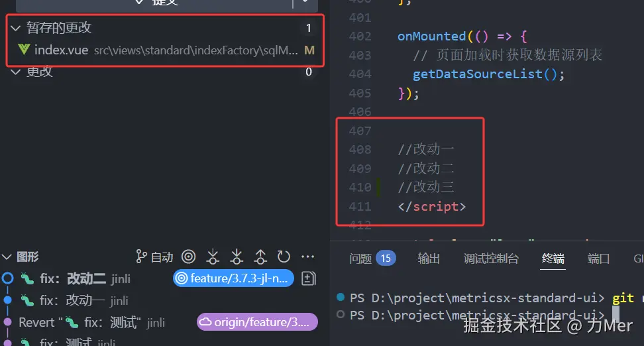644x346 pixels.
Task: Click the feature/3.7.3-jl-n... branch badge
Action: 233,278
